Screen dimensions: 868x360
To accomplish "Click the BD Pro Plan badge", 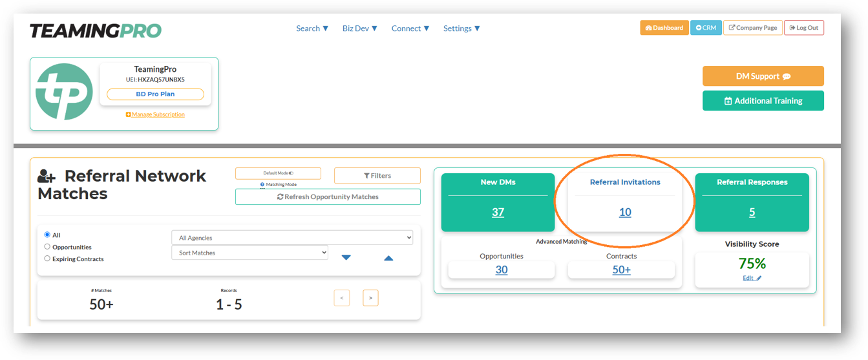I will [155, 94].
